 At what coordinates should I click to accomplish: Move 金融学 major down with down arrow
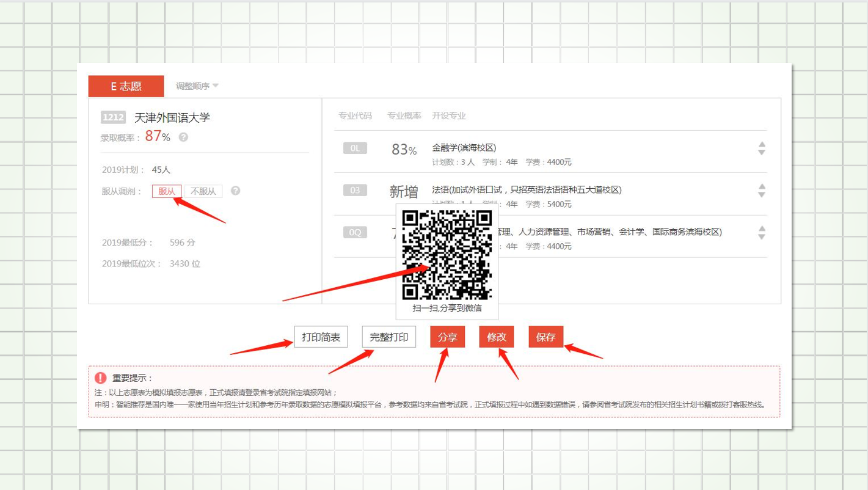[x=761, y=153]
